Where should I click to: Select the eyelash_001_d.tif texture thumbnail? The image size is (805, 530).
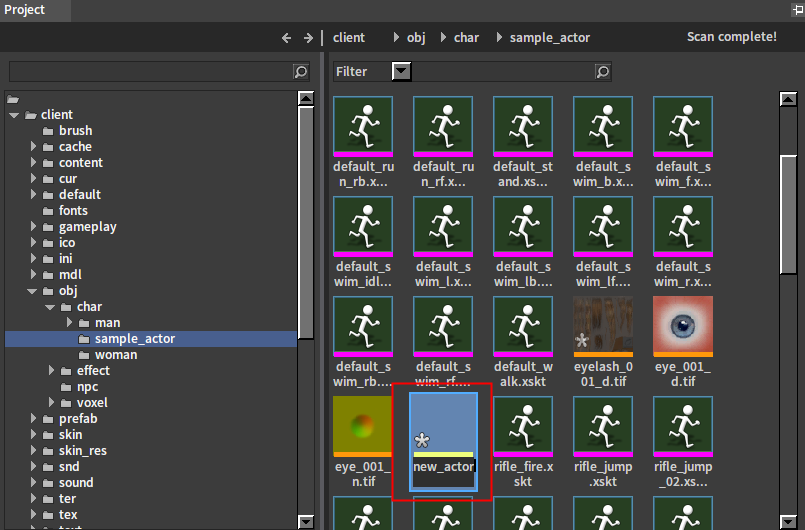[x=603, y=326]
